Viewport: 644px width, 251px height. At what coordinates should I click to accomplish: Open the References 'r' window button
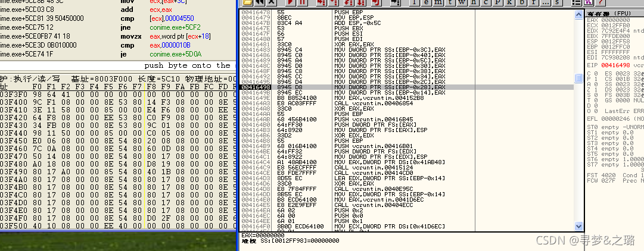534,2
